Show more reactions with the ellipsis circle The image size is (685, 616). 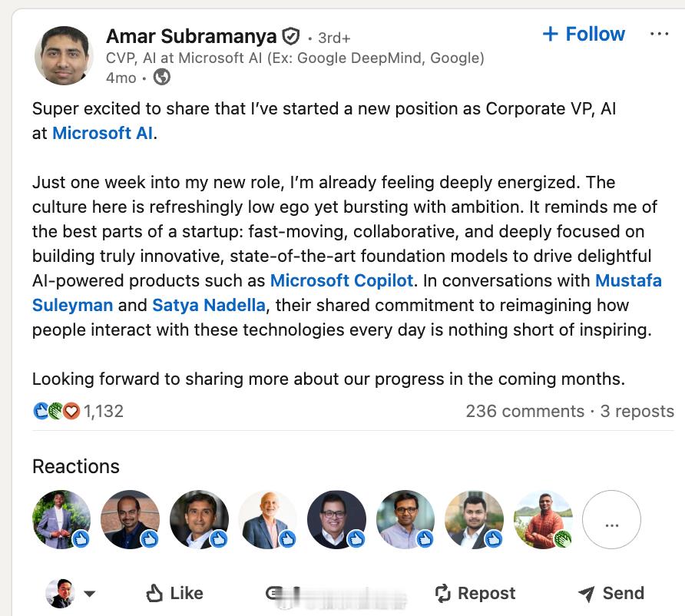point(611,520)
